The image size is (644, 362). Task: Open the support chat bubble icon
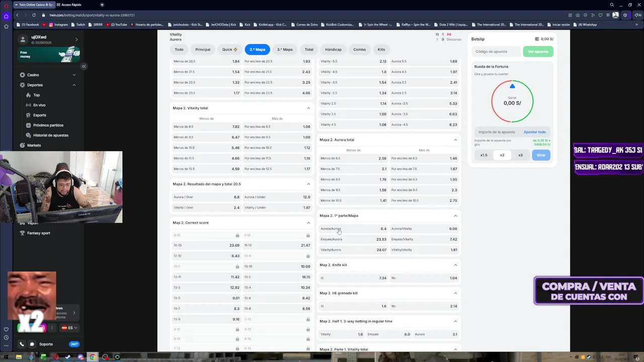point(32,344)
